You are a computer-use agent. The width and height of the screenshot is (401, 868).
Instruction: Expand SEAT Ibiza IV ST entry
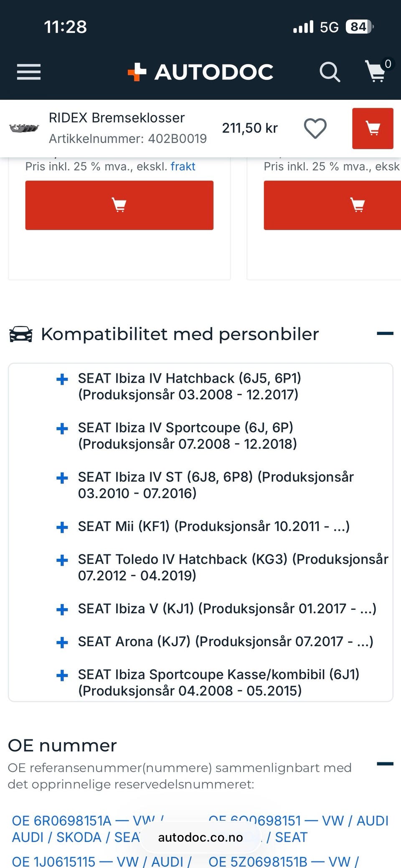tap(62, 478)
